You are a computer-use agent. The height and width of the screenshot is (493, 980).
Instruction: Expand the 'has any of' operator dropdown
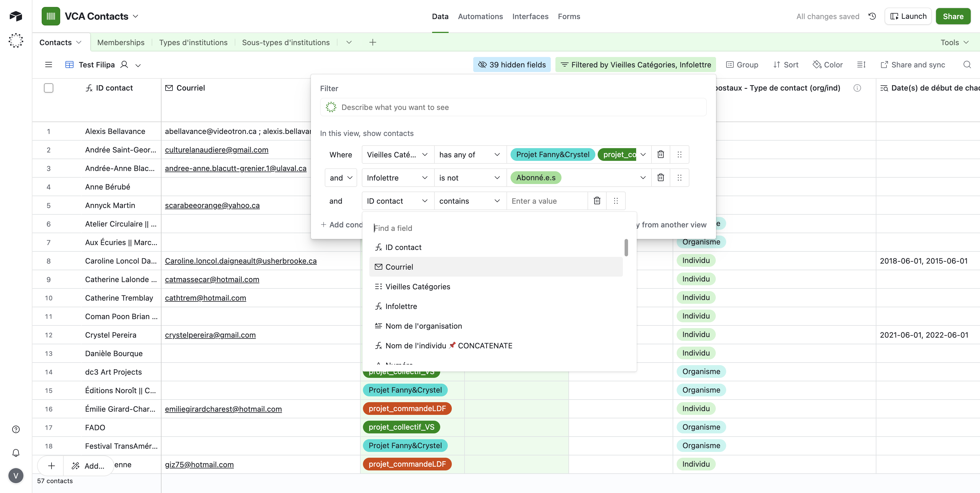[x=469, y=155]
